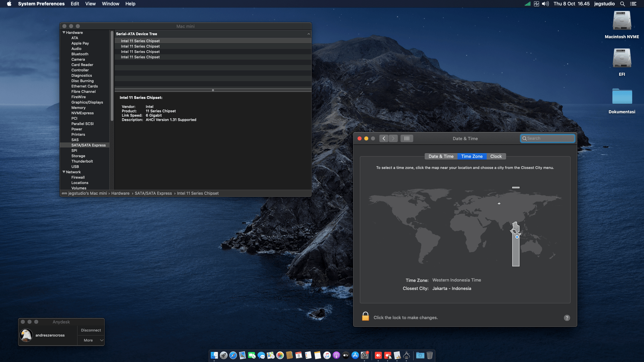This screenshot has height=362, width=644.
Task: Click the sidebar vertical scrollbar in Mac mini
Action: (x=112, y=76)
